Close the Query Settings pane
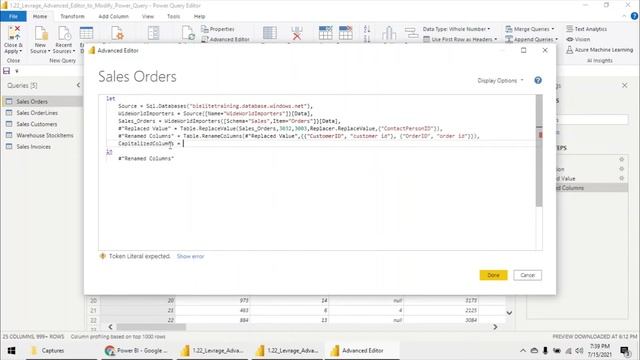640x360 pixels. (624, 85)
